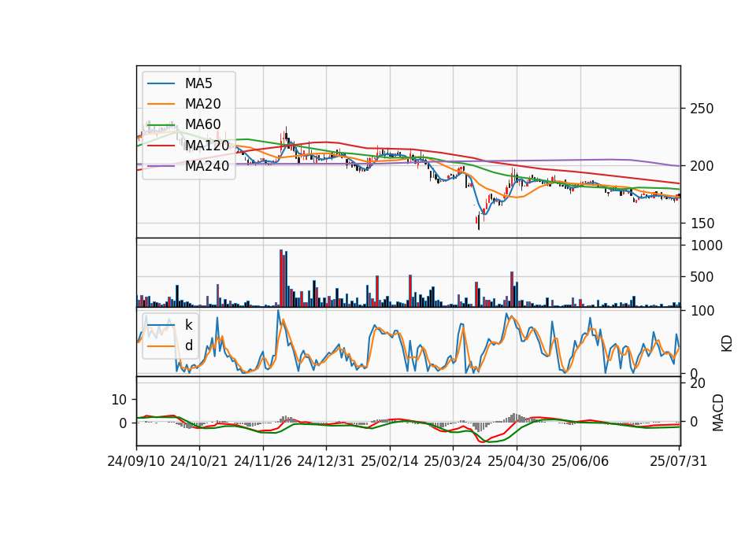Click the 10 label on MACD left axis
This screenshot has width=756, height=543.
point(119,400)
